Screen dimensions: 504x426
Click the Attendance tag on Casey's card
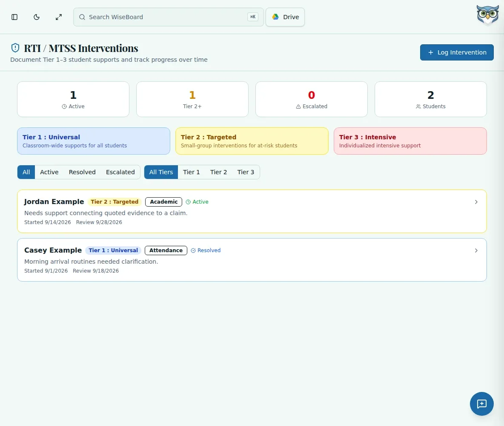(166, 250)
